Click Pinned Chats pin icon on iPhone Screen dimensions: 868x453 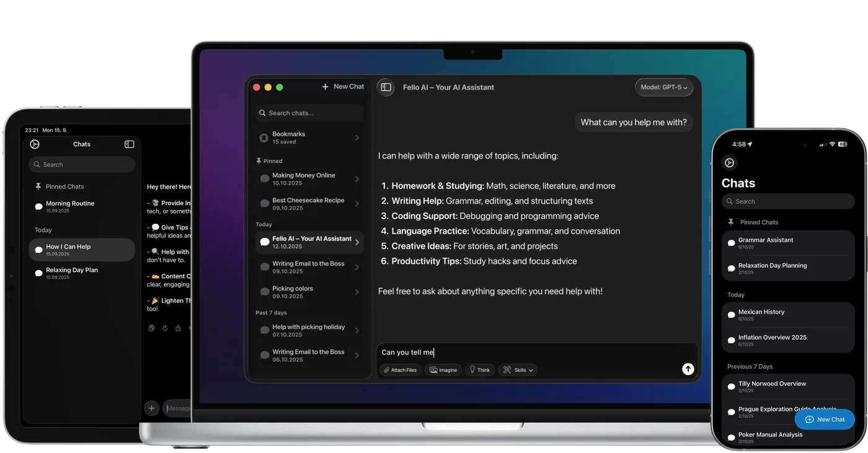(731, 222)
